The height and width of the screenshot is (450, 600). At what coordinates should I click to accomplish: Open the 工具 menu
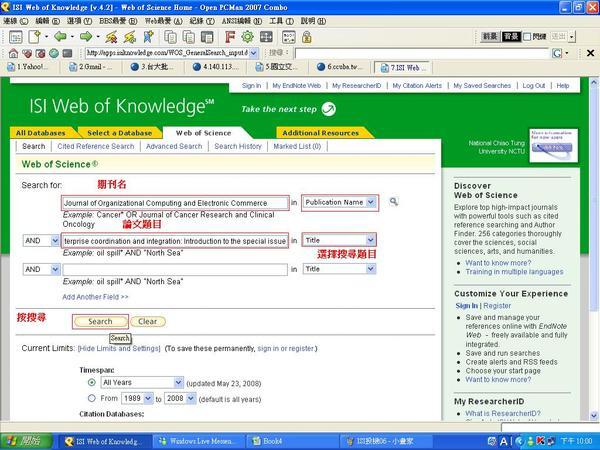click(x=281, y=21)
